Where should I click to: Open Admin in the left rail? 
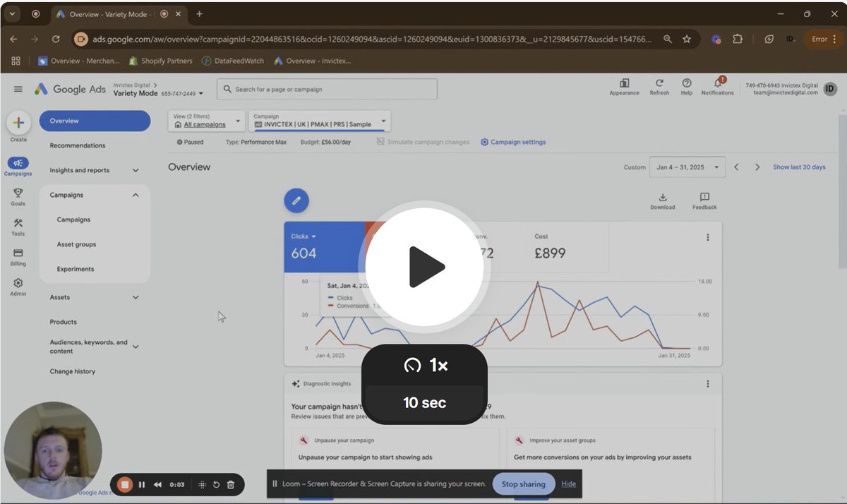click(x=18, y=287)
